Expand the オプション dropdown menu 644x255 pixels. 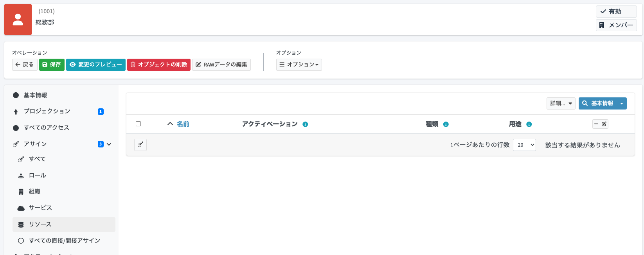pyautogui.click(x=299, y=65)
